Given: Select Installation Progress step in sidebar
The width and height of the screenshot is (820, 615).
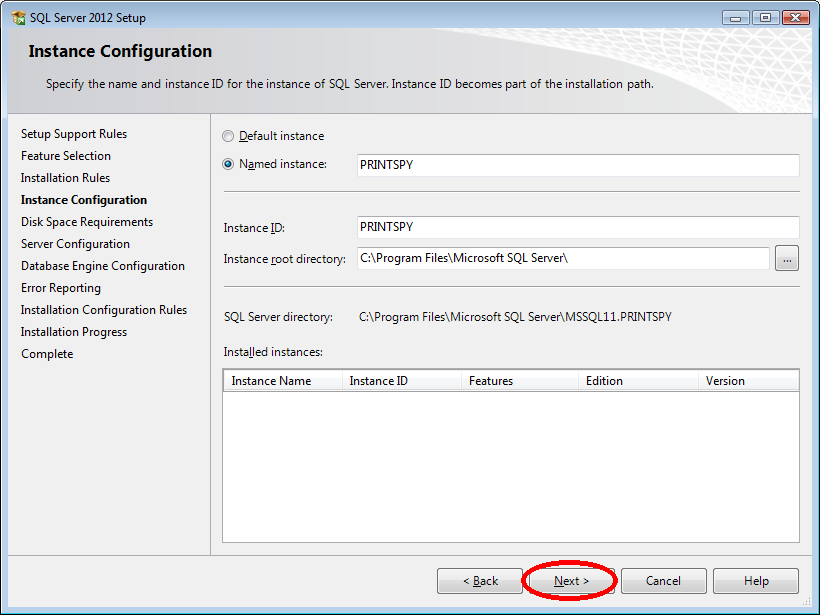Looking at the screenshot, I should (x=74, y=332).
